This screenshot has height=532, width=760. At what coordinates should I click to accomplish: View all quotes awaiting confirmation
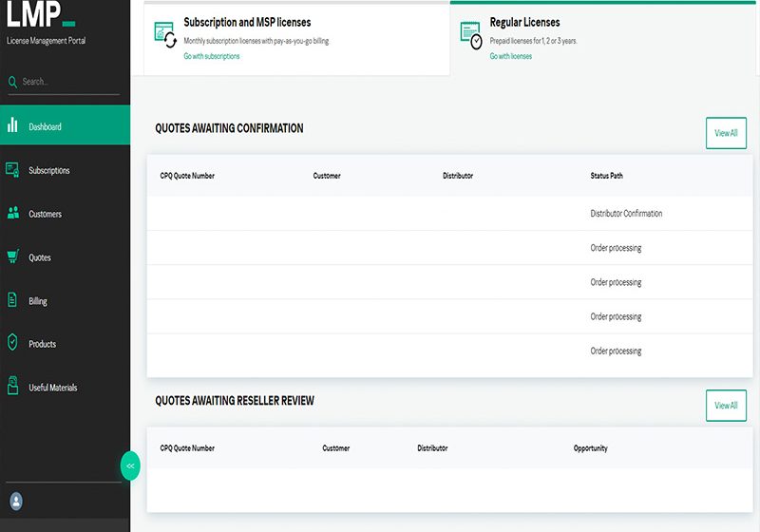726,133
